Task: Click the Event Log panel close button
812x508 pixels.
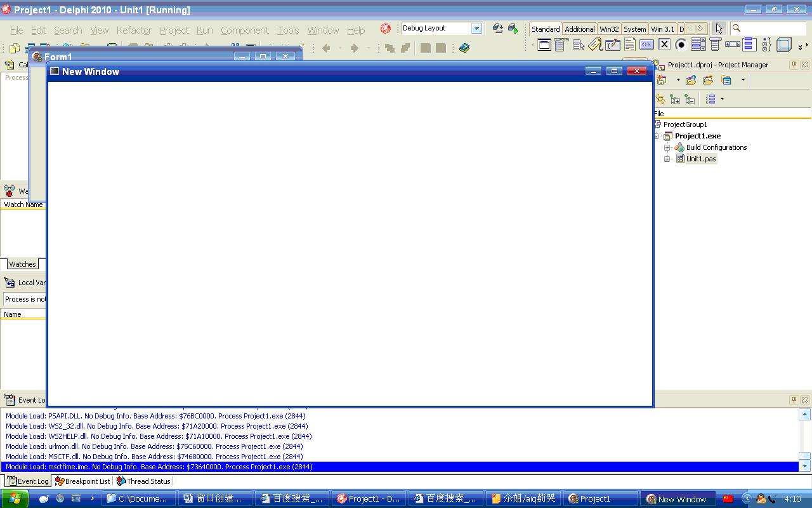Action: pyautogui.click(x=805, y=399)
